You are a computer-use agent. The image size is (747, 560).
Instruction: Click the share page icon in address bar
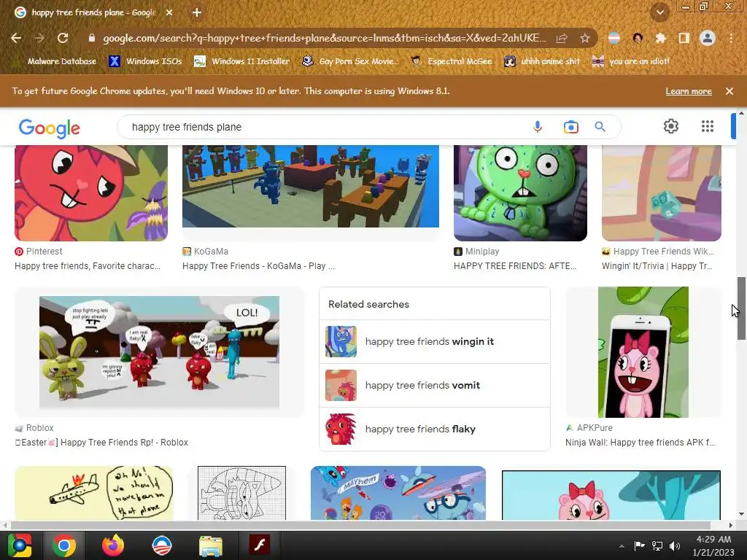562,38
